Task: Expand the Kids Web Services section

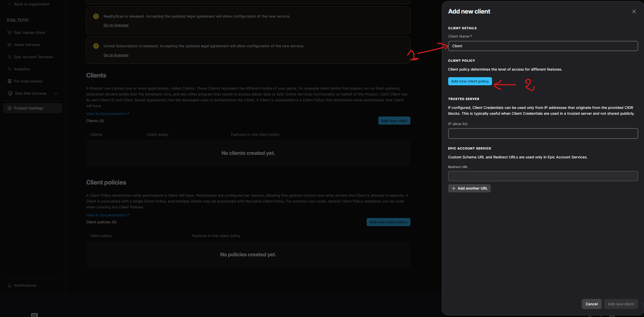Action: point(56,93)
